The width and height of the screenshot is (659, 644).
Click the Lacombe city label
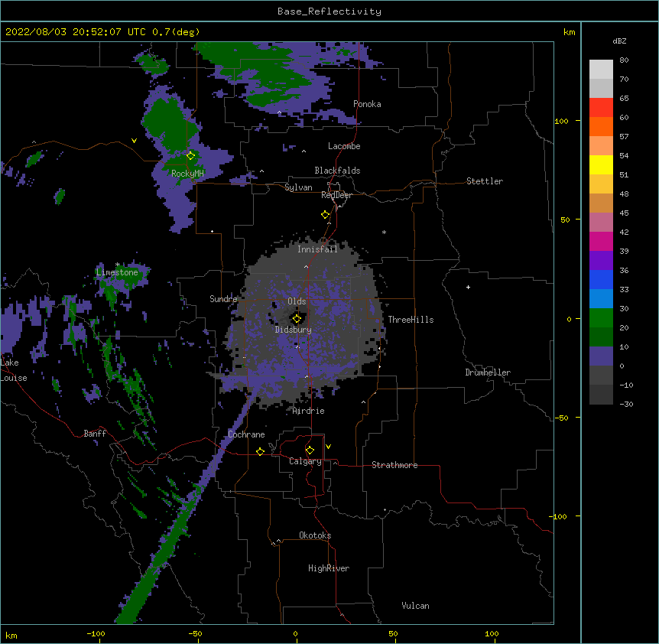pos(344,146)
